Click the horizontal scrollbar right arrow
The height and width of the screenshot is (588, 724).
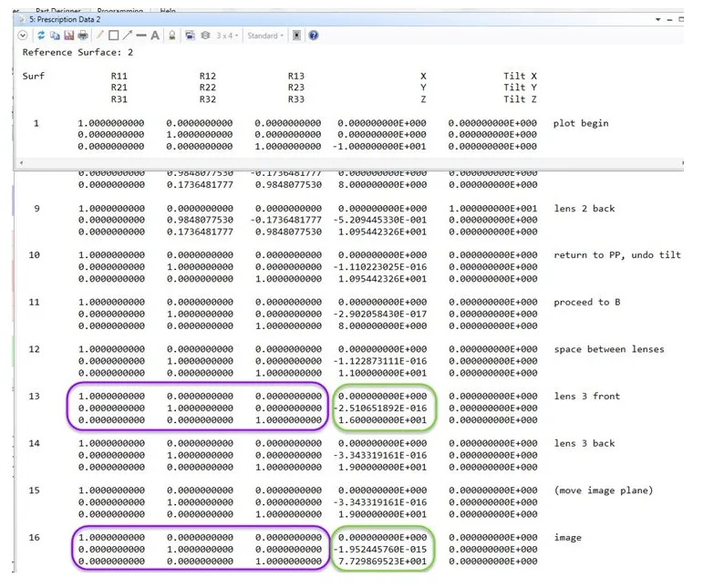coord(678,162)
